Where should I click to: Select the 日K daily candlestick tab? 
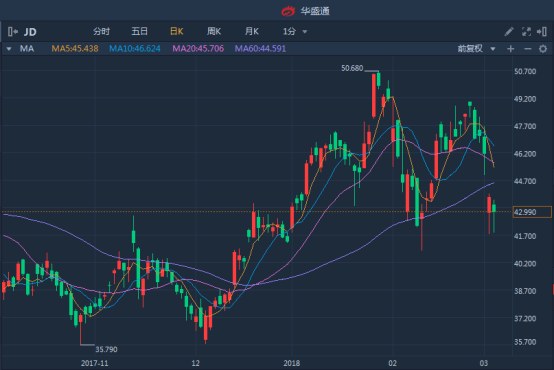click(x=177, y=31)
